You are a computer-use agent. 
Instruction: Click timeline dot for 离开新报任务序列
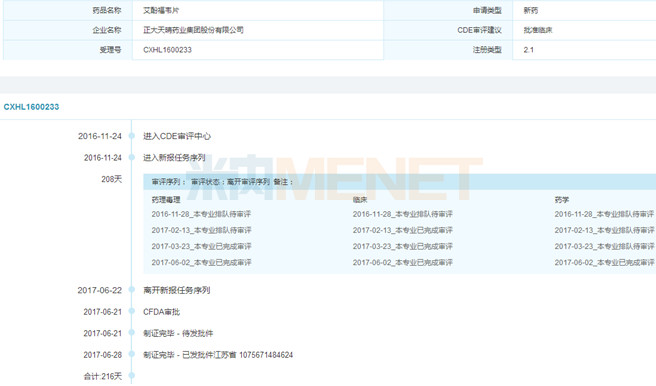(x=132, y=290)
